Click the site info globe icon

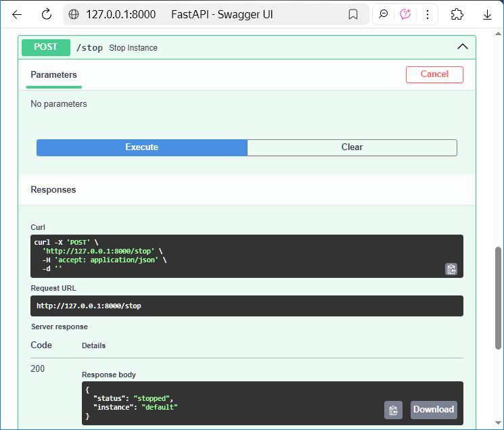point(74,14)
